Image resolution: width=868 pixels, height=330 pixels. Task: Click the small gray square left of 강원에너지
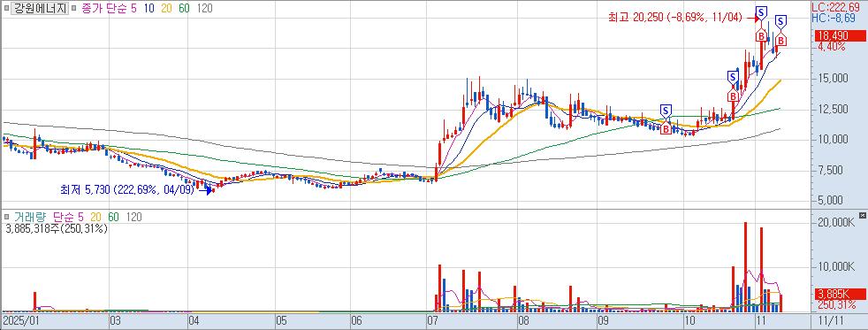coord(6,8)
